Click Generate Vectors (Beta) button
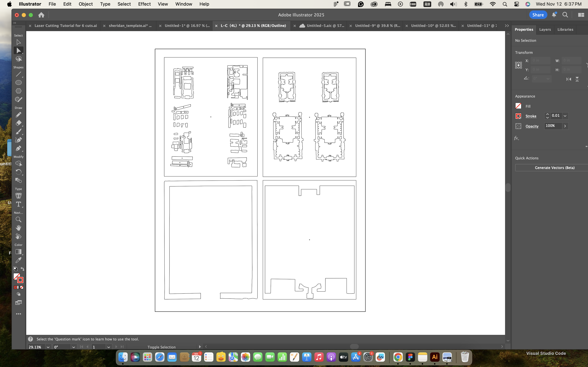This screenshot has width=588, height=367. (554, 168)
